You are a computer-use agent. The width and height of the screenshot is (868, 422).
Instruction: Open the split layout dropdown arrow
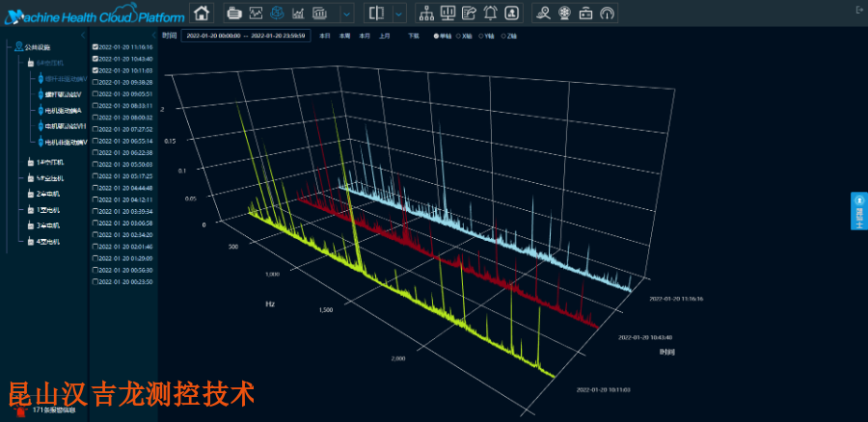tap(399, 13)
